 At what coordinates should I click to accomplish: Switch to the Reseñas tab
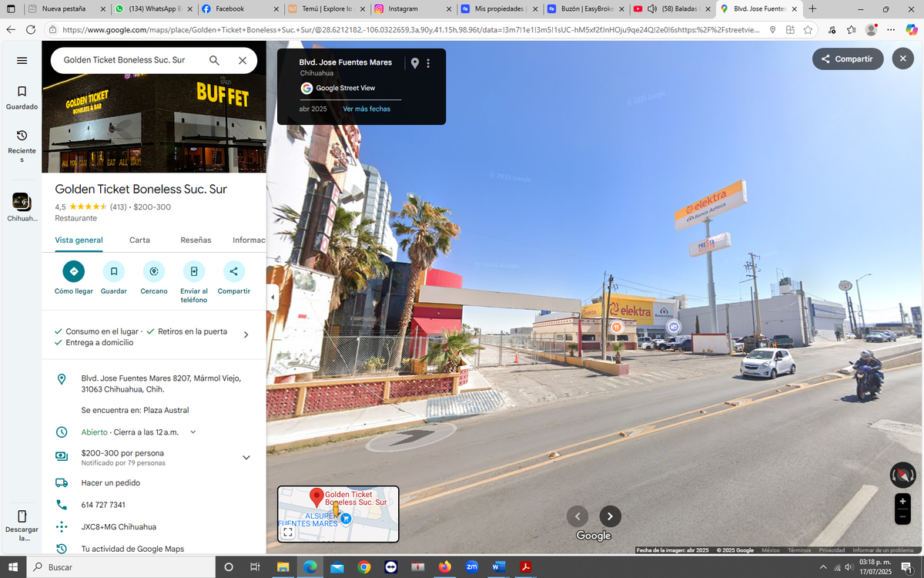coord(196,240)
